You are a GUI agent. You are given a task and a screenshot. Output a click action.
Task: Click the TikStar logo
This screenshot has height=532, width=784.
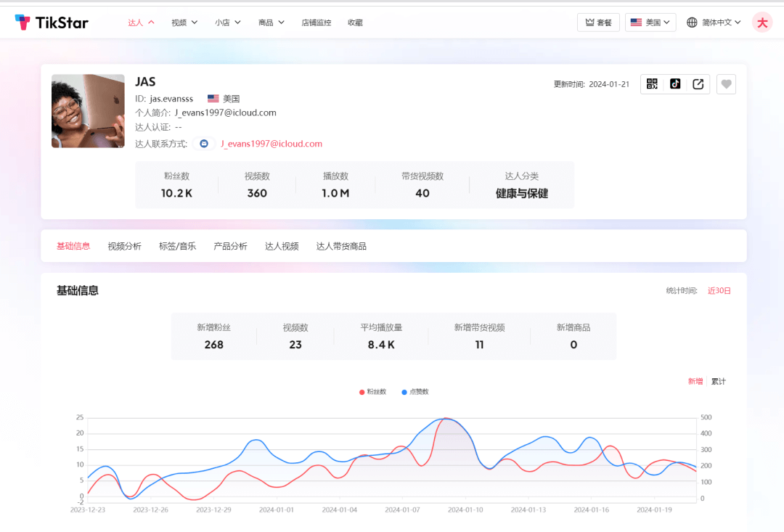52,22
